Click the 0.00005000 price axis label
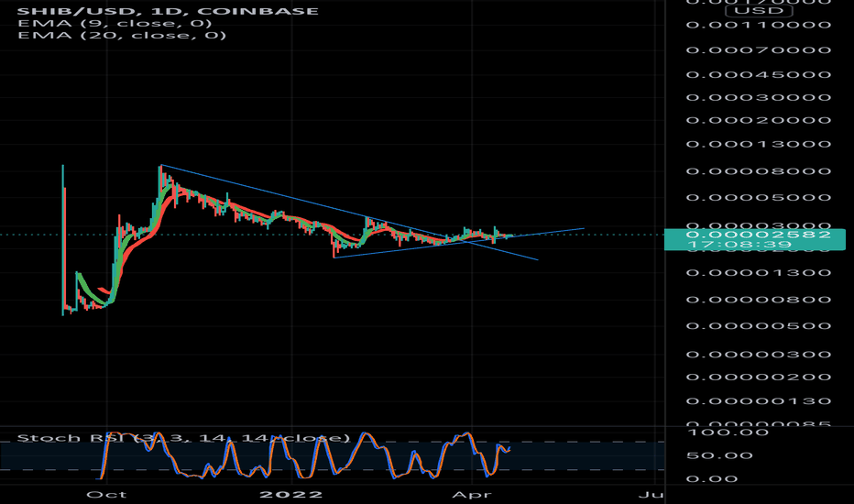 coord(758,198)
